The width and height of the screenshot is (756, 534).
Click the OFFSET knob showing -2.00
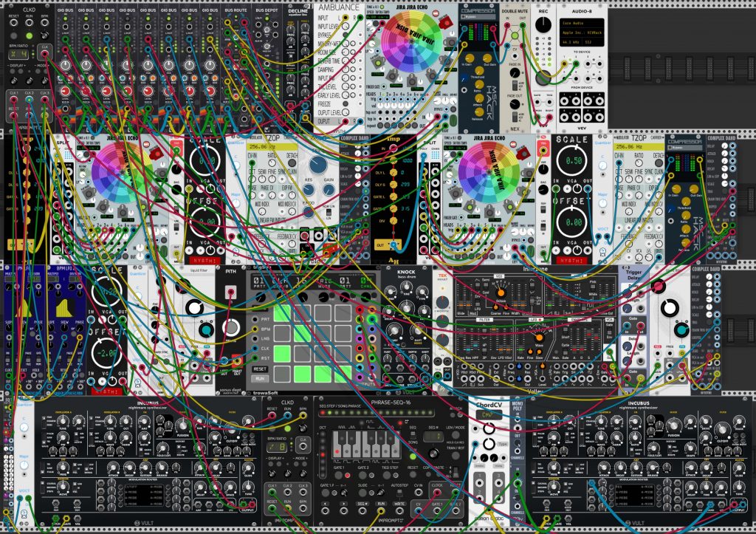[x=106, y=352]
